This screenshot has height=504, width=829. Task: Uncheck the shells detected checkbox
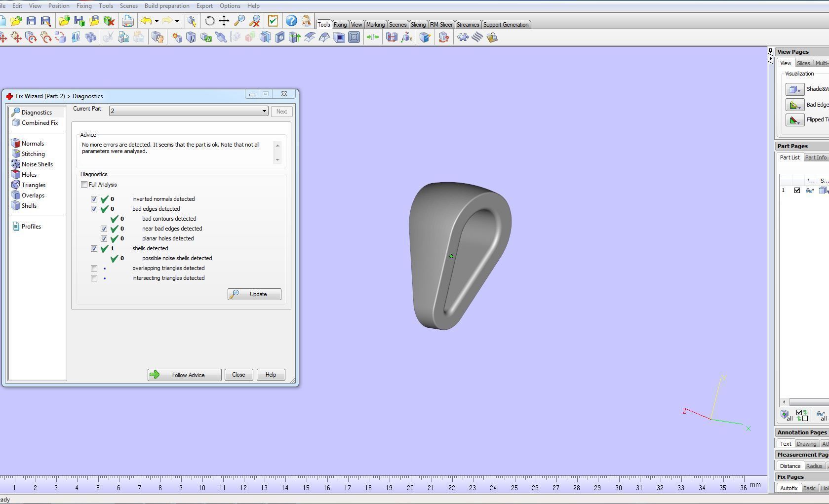[x=94, y=249]
